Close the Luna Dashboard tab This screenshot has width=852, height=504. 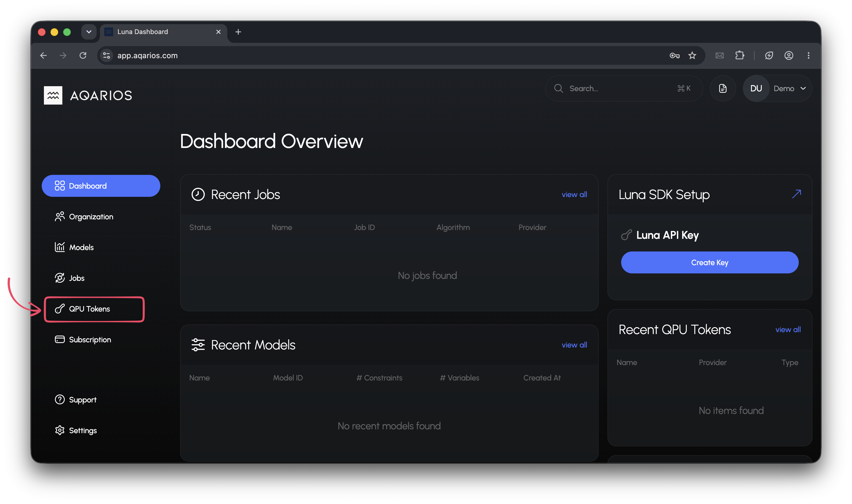click(218, 32)
